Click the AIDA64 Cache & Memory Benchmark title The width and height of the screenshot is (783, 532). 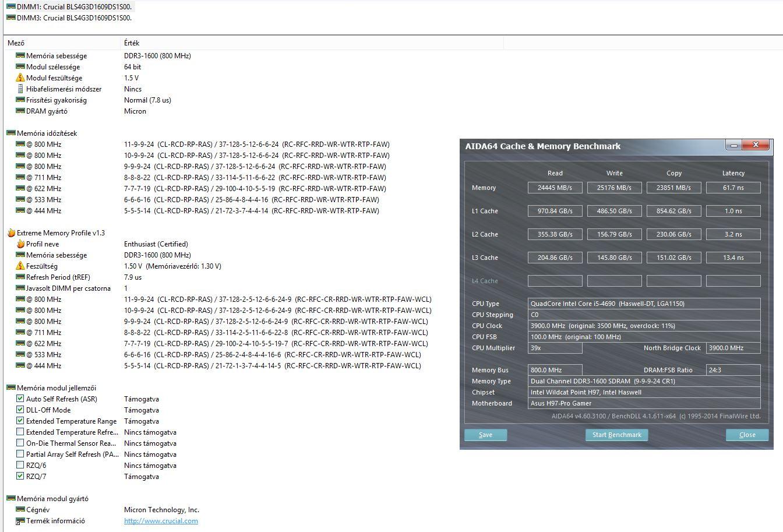coord(543,146)
